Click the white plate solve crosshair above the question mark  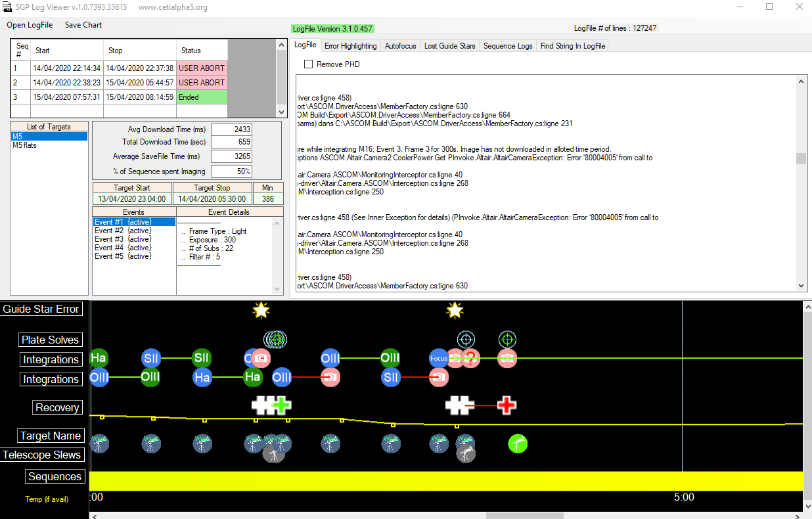click(x=466, y=340)
